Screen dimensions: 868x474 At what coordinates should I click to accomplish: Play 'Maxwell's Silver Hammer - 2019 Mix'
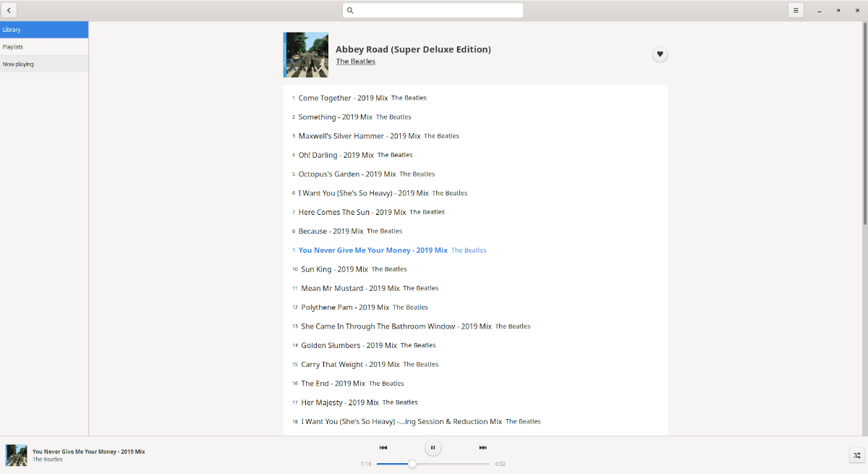pos(475,136)
